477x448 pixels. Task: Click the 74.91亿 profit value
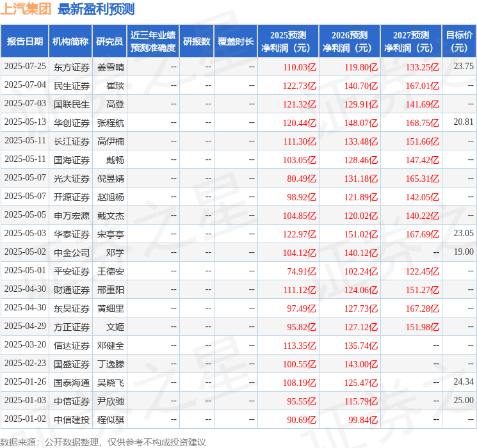point(302,271)
